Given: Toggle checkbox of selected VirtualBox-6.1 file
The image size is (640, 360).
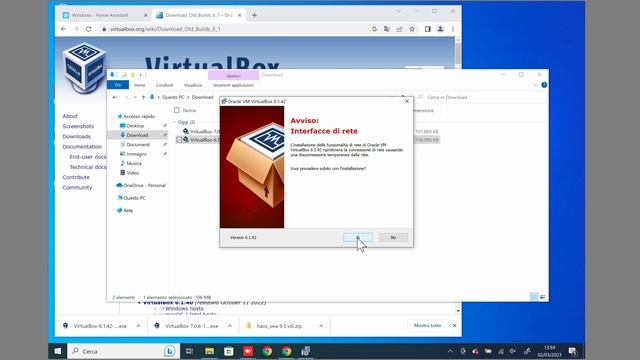Looking at the screenshot, I should tap(179, 140).
